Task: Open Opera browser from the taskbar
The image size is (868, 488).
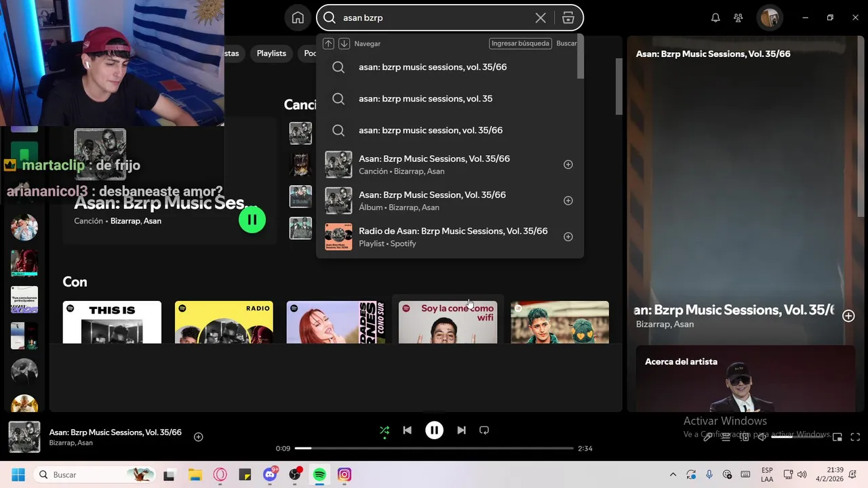Action: [x=220, y=474]
